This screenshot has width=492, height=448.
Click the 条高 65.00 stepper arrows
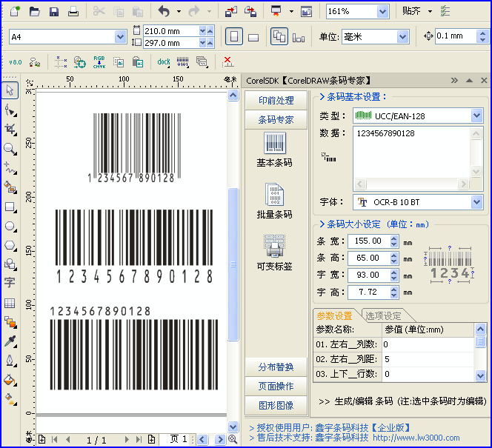(x=394, y=258)
